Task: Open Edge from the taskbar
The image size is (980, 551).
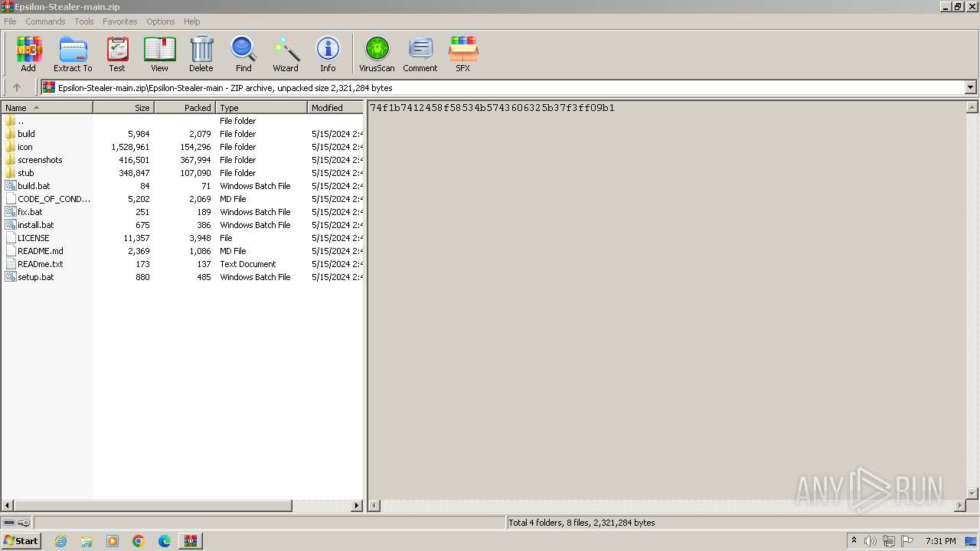Action: pos(165,541)
